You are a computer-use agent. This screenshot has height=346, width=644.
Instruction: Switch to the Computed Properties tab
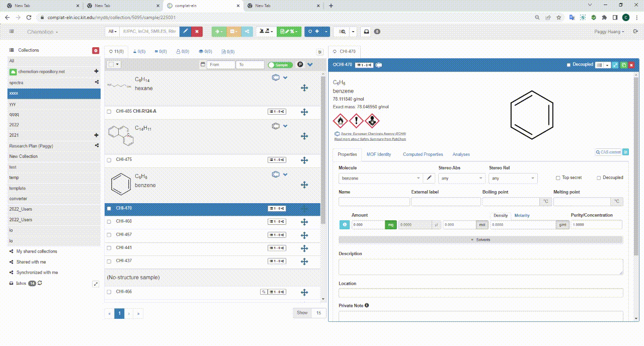click(x=423, y=154)
